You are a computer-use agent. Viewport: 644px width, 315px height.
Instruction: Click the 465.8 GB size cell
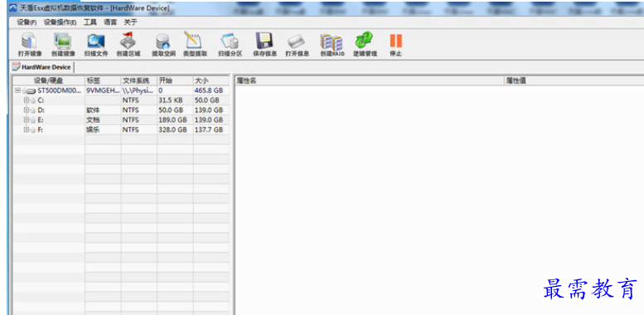[208, 90]
